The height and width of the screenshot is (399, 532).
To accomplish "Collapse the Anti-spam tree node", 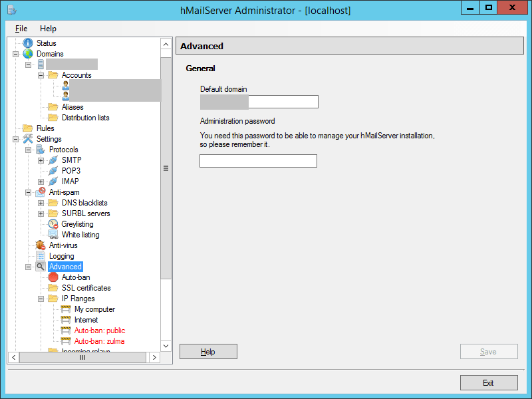I will pos(28,192).
